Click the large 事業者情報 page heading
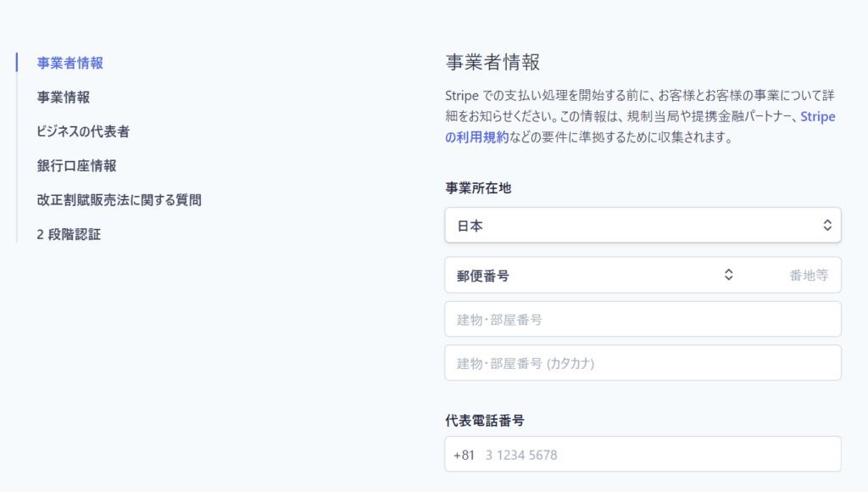This screenshot has height=492, width=868. pos(492,62)
